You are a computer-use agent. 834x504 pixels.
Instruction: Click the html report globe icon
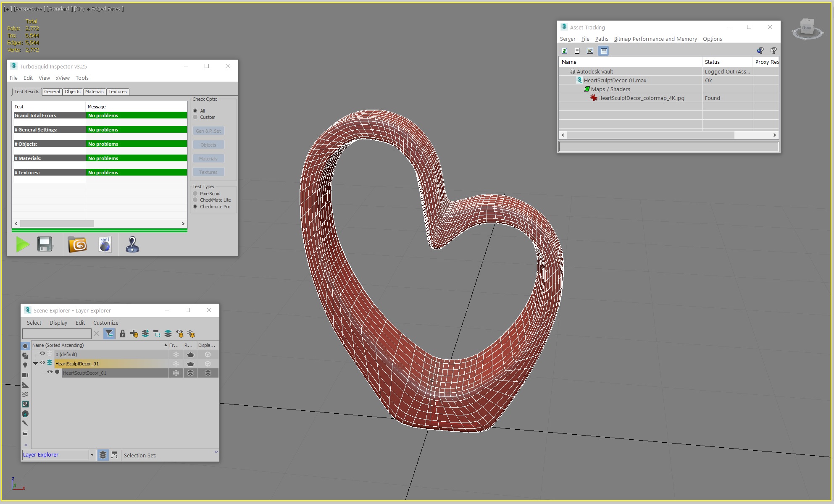pos(105,244)
